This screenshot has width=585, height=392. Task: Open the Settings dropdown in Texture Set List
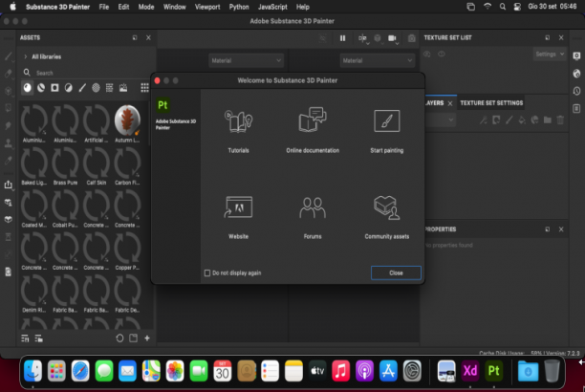coord(550,54)
